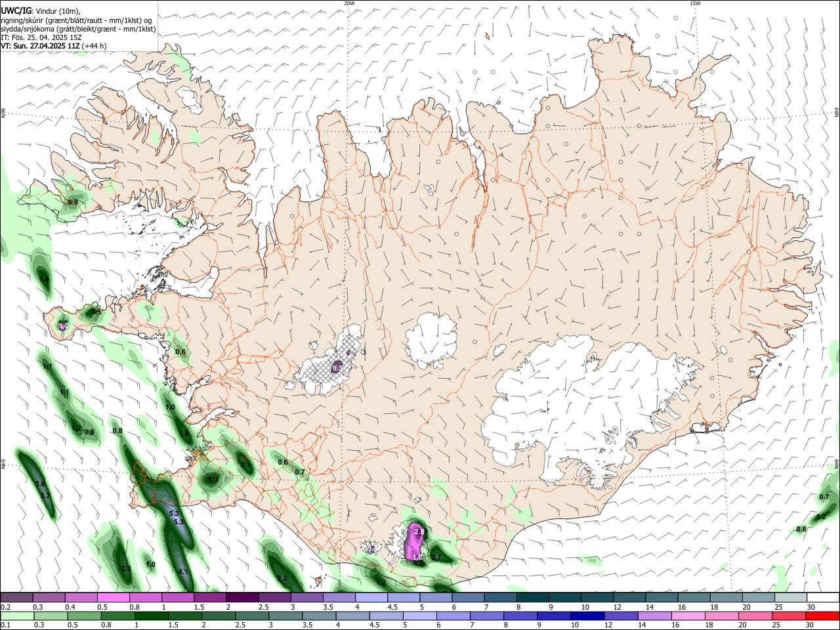Click the 2.7 precipitation value
This screenshot has height=630, width=840.
(x=436, y=557)
